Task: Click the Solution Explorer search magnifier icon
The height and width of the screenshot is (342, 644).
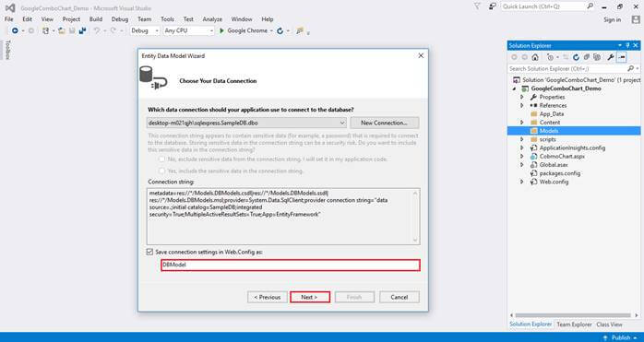Action: (x=631, y=68)
